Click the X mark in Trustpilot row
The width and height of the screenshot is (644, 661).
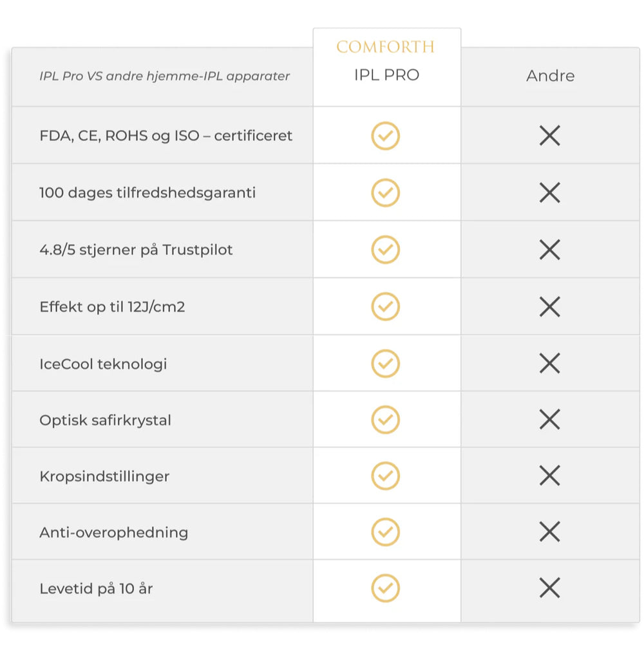coord(549,250)
